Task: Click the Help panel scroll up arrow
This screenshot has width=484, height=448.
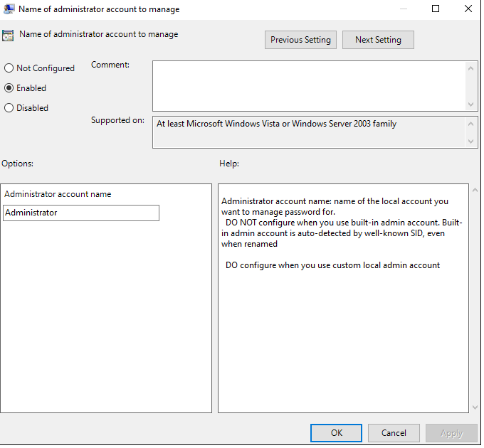Action: point(475,191)
